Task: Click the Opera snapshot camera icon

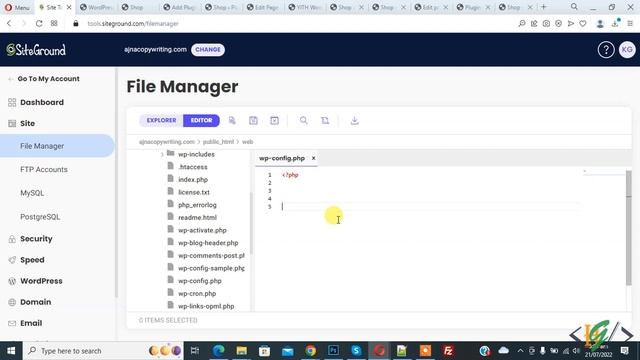Action: [x=546, y=24]
